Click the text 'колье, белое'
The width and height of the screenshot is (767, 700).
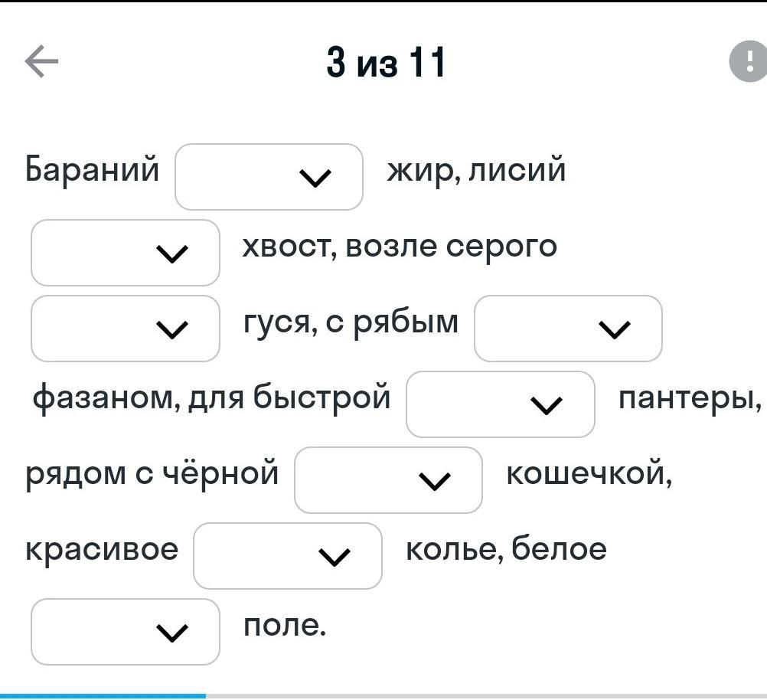pos(506,549)
